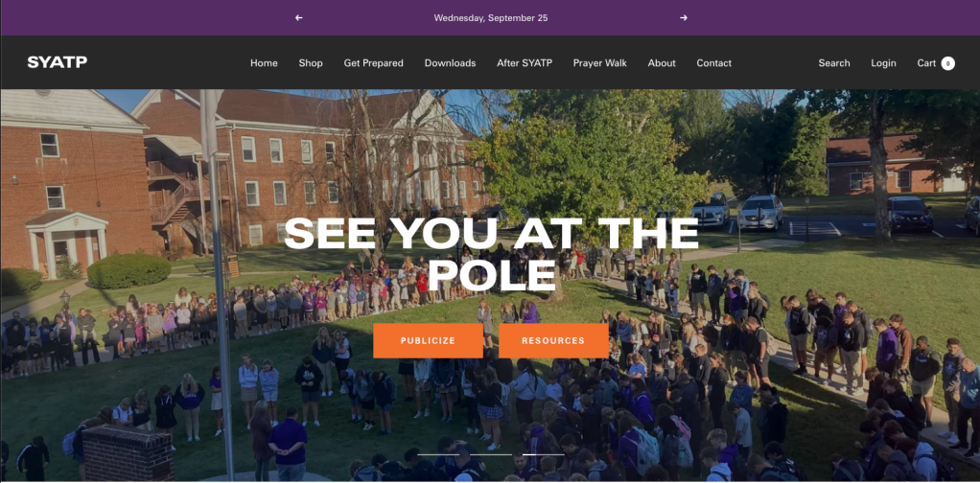The width and height of the screenshot is (980, 483).
Task: Click the Login link
Action: 883,63
